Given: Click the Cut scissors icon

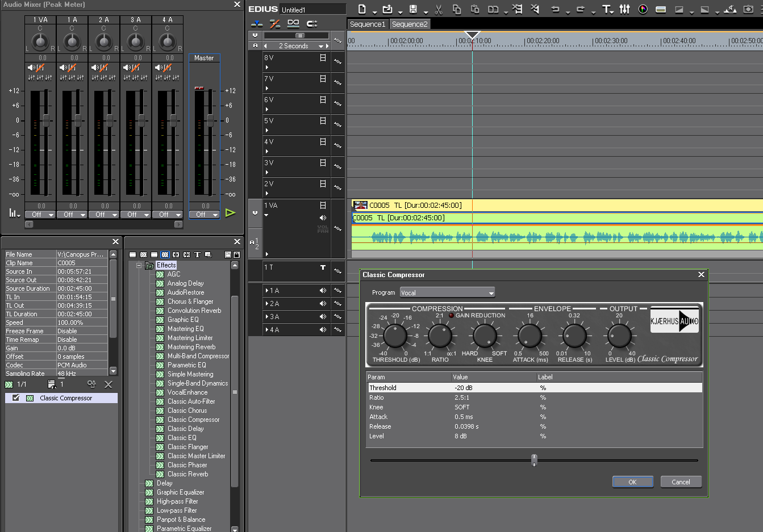Looking at the screenshot, I should point(439,9).
